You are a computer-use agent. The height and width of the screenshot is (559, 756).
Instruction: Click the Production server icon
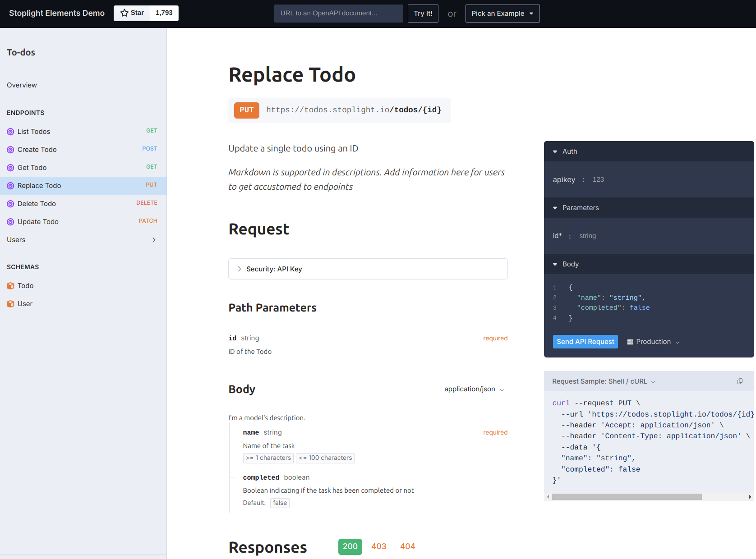[630, 342]
